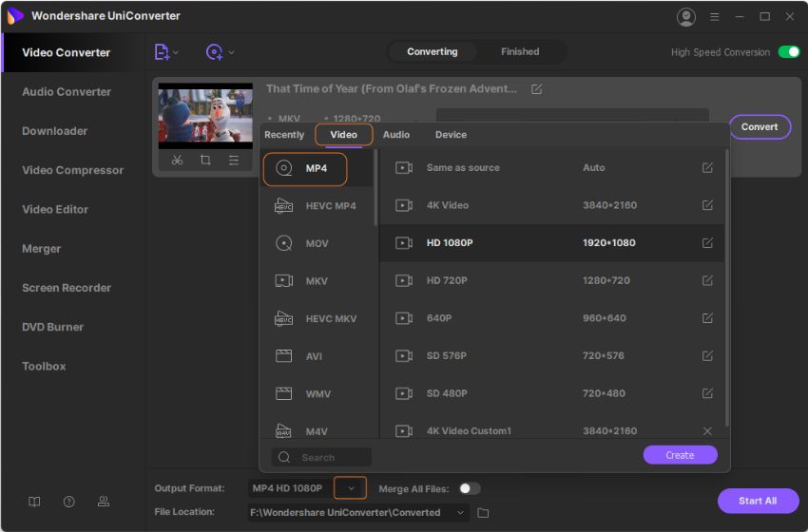This screenshot has height=532, width=808.
Task: Open Toolbox in sidebar
Action: point(44,366)
